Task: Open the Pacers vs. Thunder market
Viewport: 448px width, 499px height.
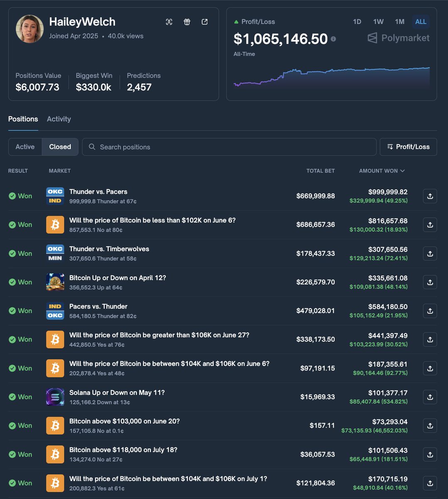Action: pyautogui.click(x=98, y=306)
